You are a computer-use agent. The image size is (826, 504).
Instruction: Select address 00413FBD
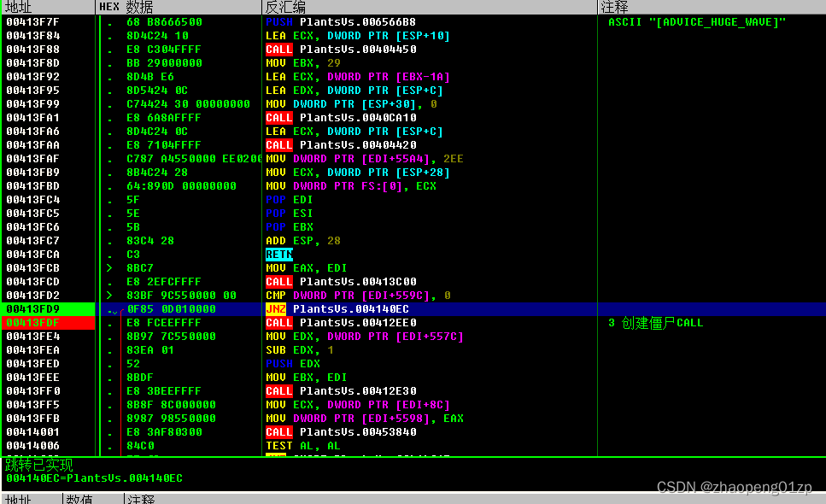point(32,186)
